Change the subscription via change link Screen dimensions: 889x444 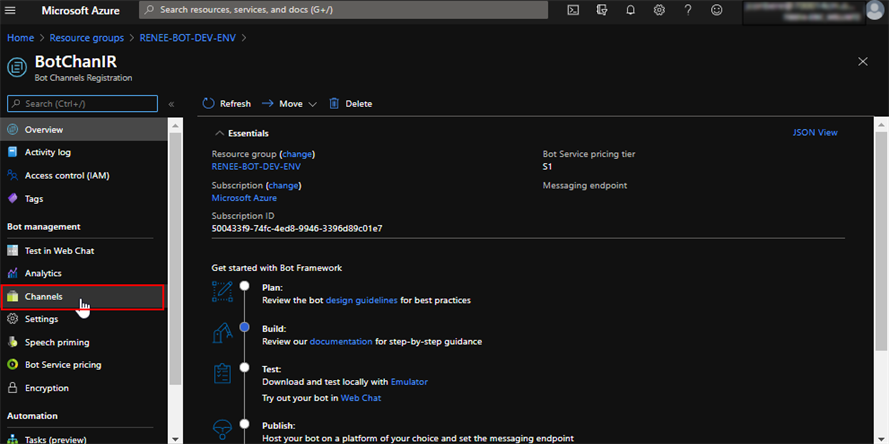coord(283,185)
